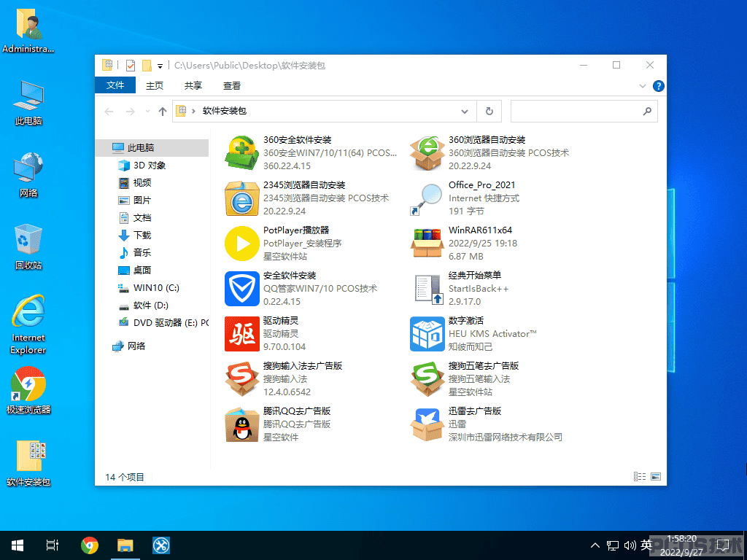Select the 2345浏览器自动安装 icon
The height and width of the screenshot is (560, 747).
point(242,198)
